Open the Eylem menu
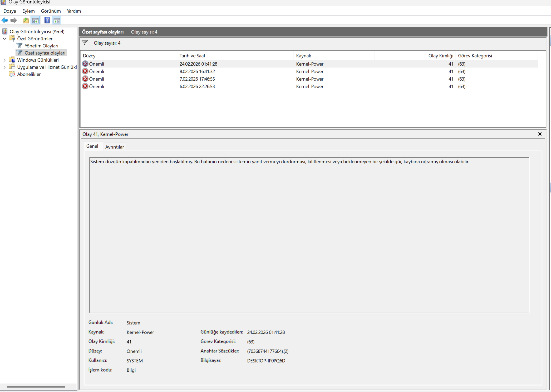551x392 pixels. tap(28, 11)
